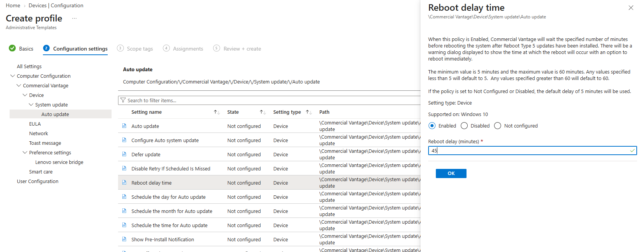Collapse the System update tree node
This screenshot has height=252, width=644.
click(x=31, y=105)
